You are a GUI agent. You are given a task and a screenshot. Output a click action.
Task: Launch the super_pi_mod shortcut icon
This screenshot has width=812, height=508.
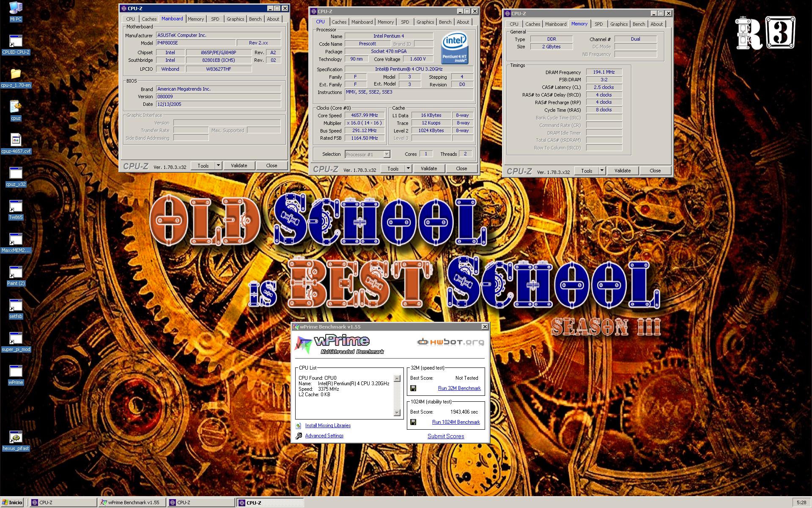[x=16, y=338]
